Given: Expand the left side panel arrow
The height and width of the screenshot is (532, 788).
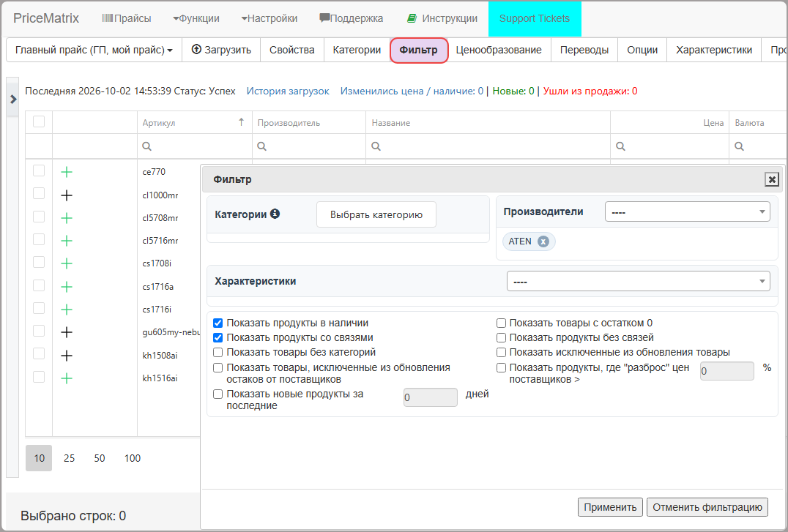Looking at the screenshot, I should pos(13,99).
